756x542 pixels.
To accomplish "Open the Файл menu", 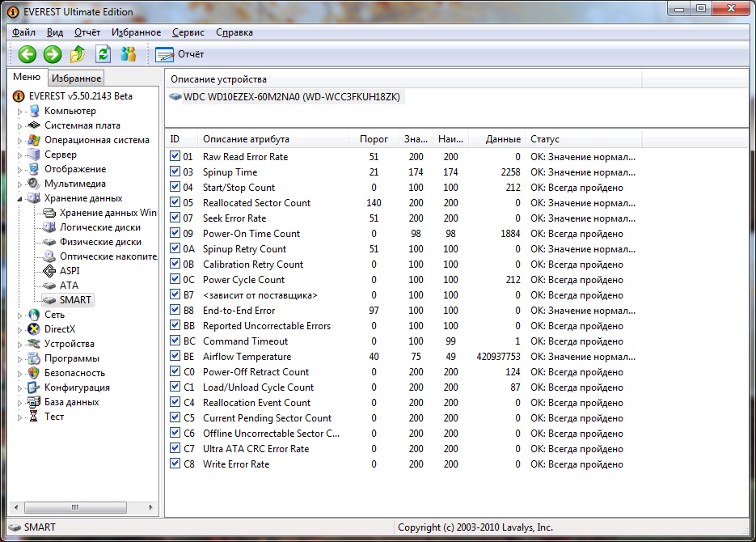I will [23, 32].
